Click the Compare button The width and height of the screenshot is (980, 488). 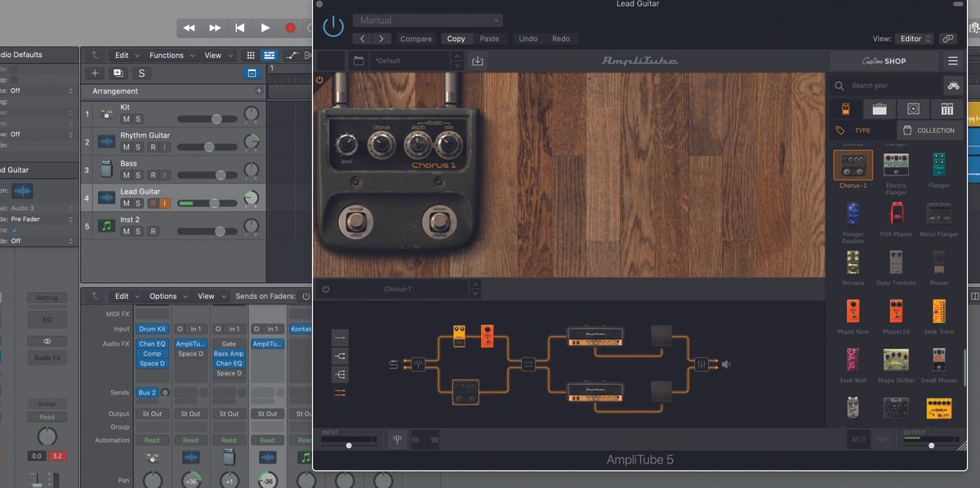click(x=416, y=38)
